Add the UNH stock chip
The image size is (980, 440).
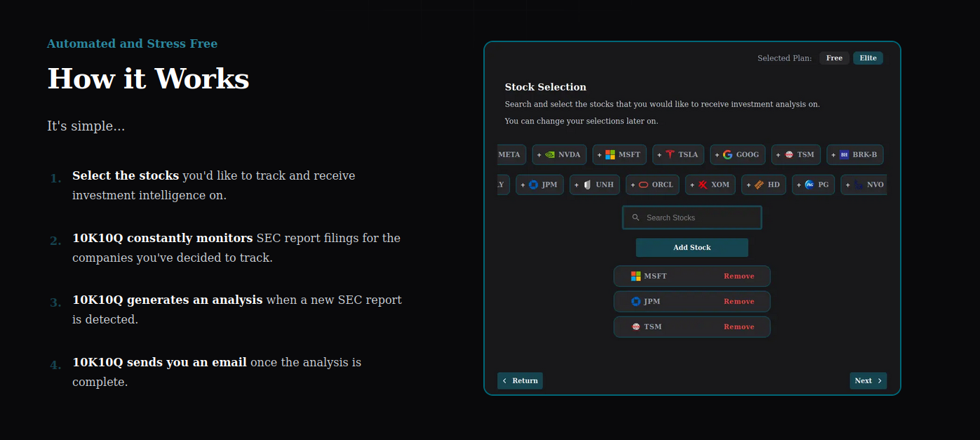click(x=594, y=185)
